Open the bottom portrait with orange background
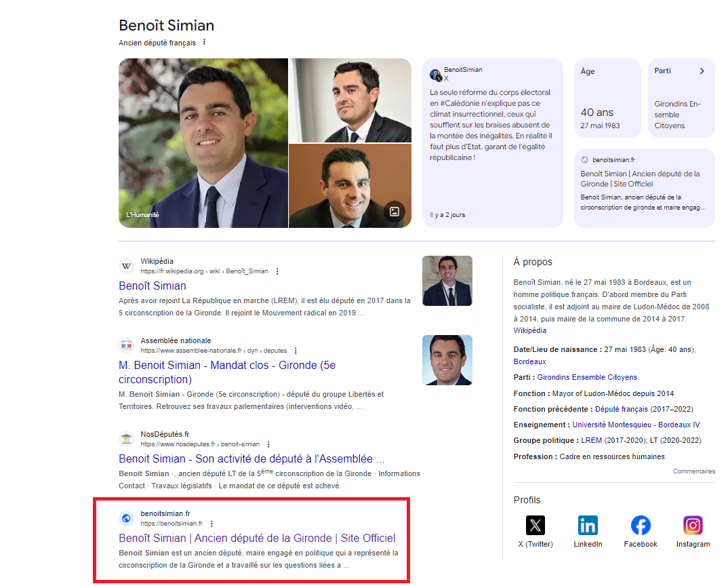Viewport: 728px width, 586px height. point(350,186)
